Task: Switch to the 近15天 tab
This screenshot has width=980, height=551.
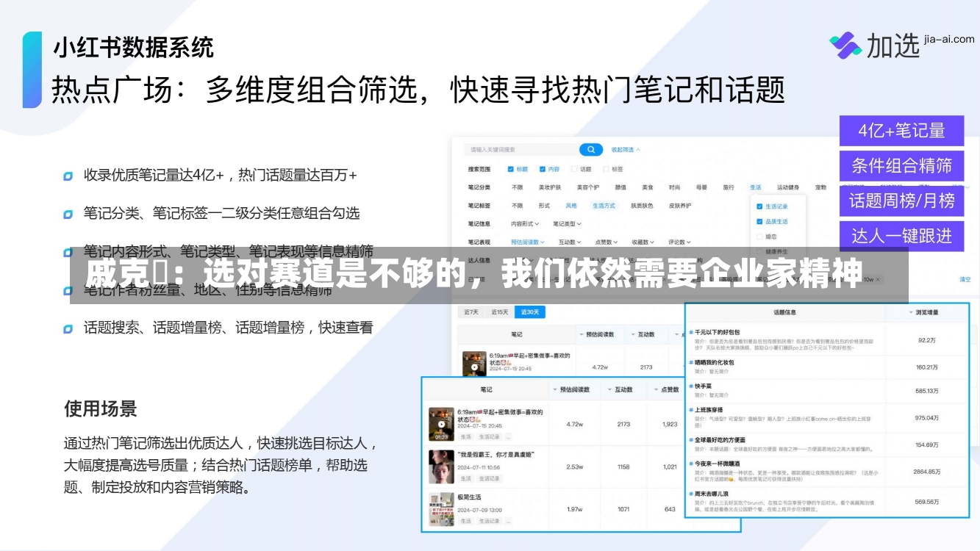Action: coord(499,312)
